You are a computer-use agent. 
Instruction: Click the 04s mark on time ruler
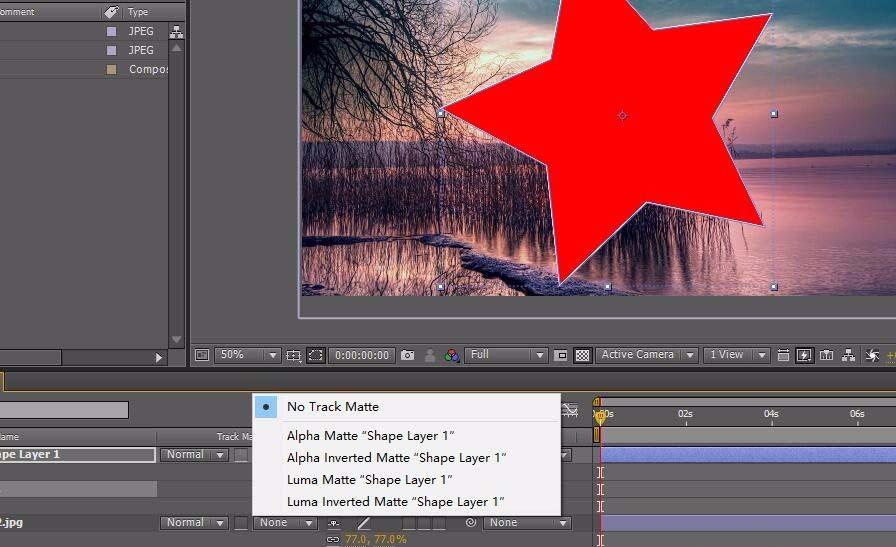(771, 413)
